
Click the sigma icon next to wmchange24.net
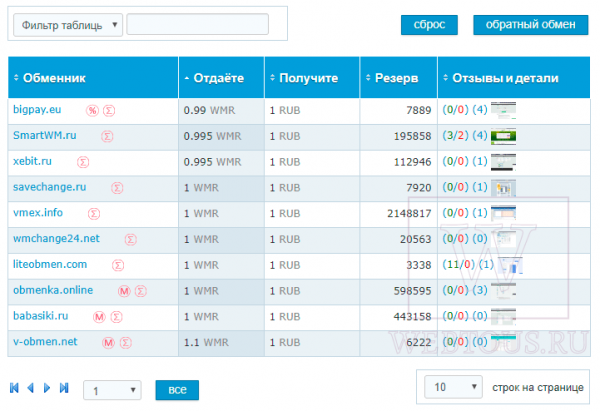pos(130,240)
